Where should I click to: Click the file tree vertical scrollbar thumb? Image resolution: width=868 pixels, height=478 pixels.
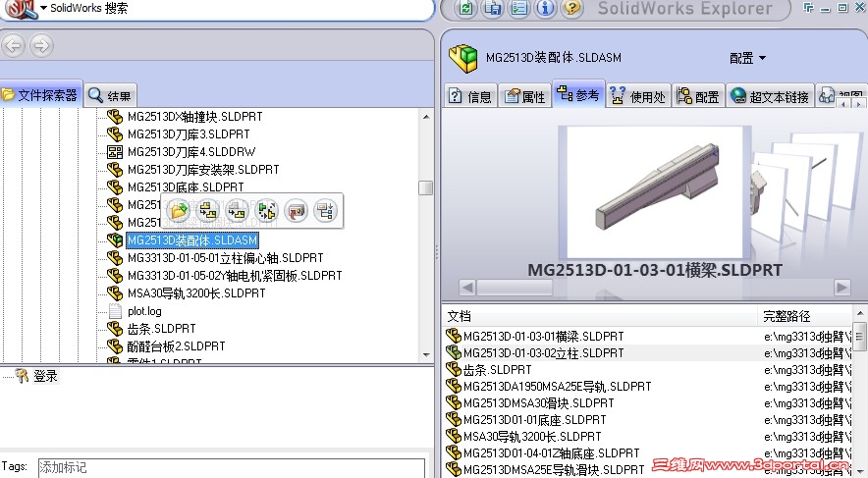coord(426,188)
